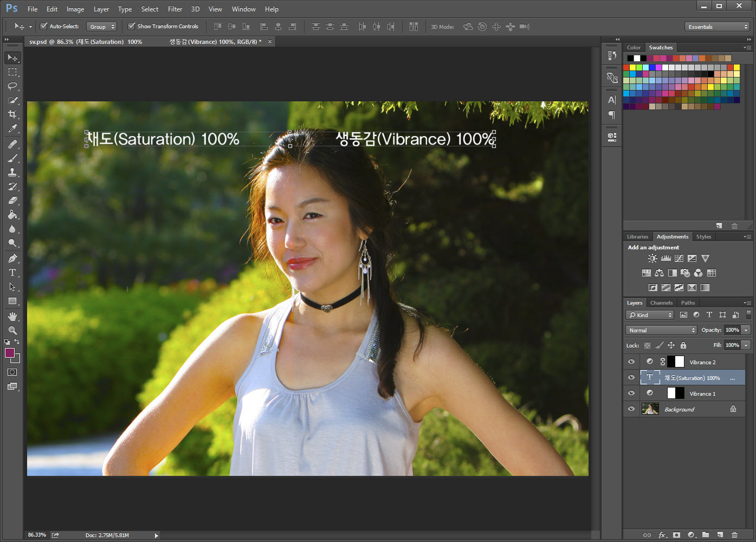The height and width of the screenshot is (542, 756).
Task: Open the Fill slider dropdown arrow
Action: pos(746,345)
